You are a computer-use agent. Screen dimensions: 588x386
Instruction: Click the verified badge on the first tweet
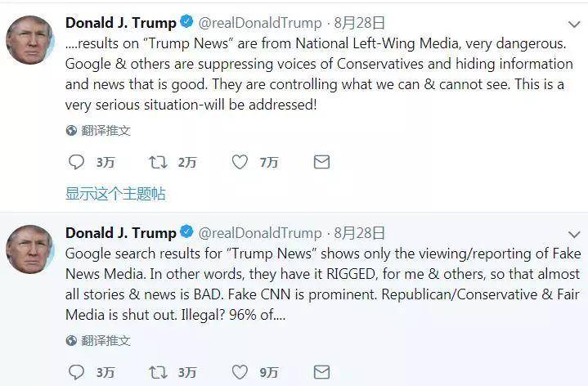point(186,21)
